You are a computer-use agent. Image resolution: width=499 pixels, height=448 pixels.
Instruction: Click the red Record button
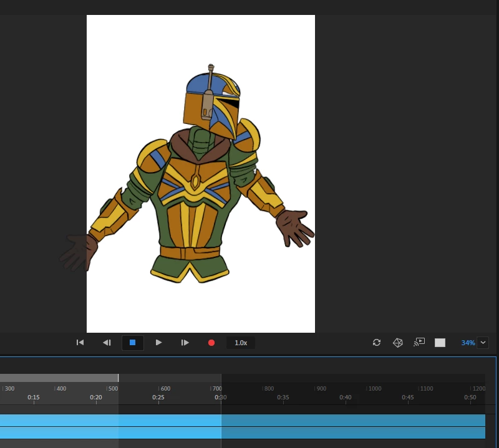[x=211, y=343]
